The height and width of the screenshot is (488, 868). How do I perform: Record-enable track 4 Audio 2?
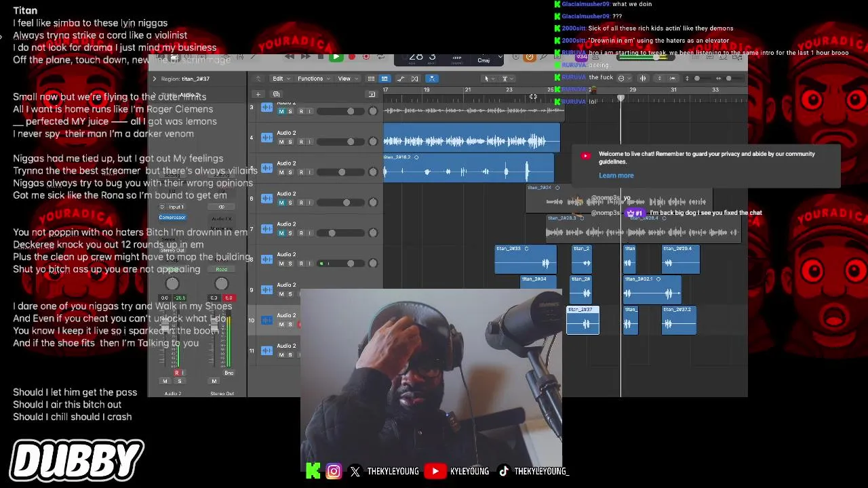point(300,142)
